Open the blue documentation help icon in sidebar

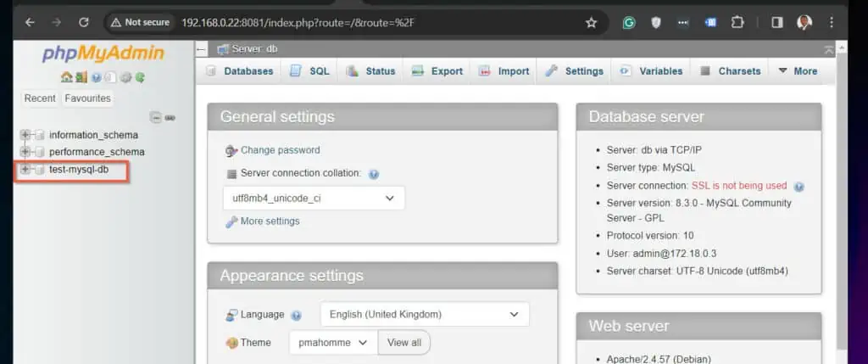[x=97, y=77]
